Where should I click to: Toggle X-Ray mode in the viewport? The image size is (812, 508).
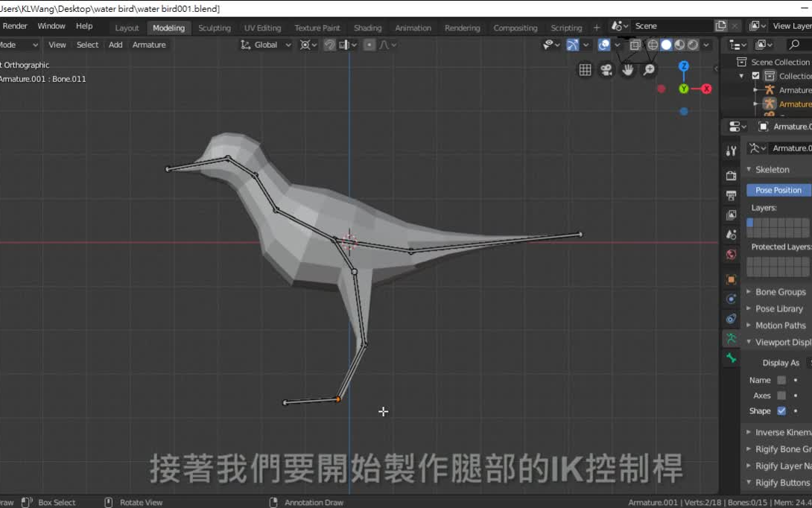point(635,44)
